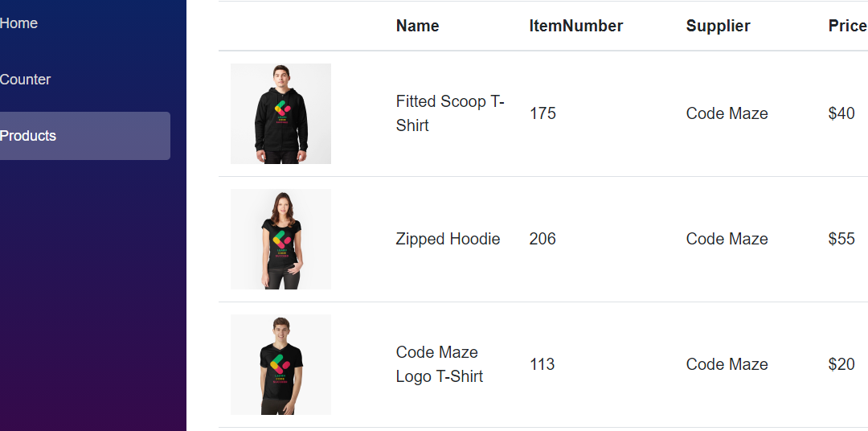Click the $55 price cell
The width and height of the screenshot is (868, 431).
click(x=841, y=239)
